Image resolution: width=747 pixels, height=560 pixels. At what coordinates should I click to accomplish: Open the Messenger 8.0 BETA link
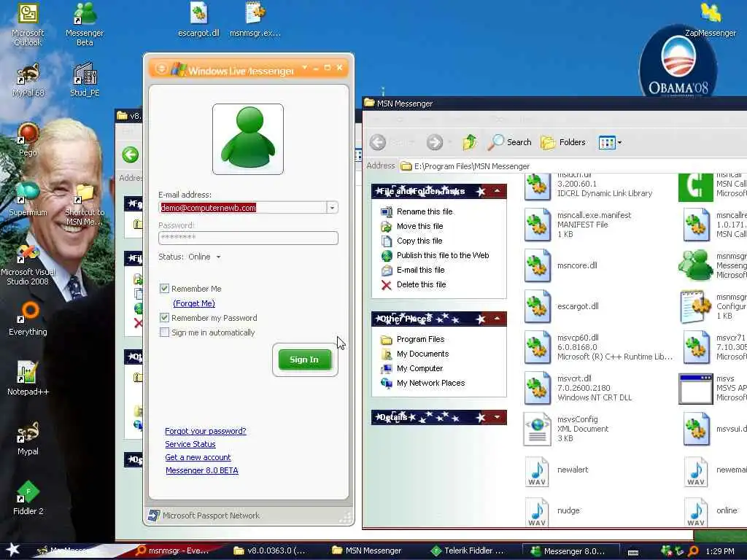click(201, 470)
